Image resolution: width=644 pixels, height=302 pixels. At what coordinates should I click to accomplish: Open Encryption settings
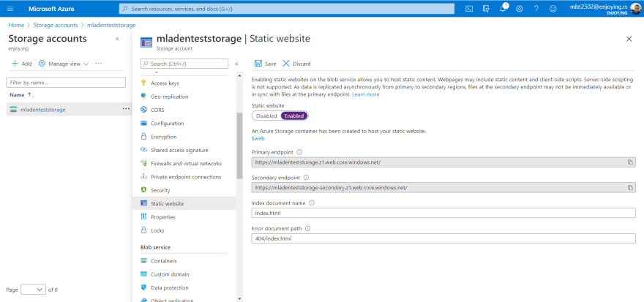pyautogui.click(x=163, y=137)
